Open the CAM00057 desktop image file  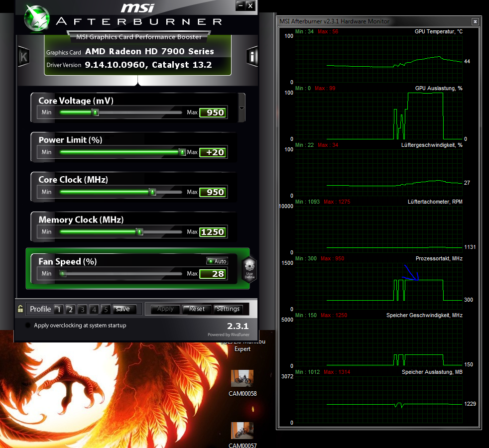tap(243, 435)
